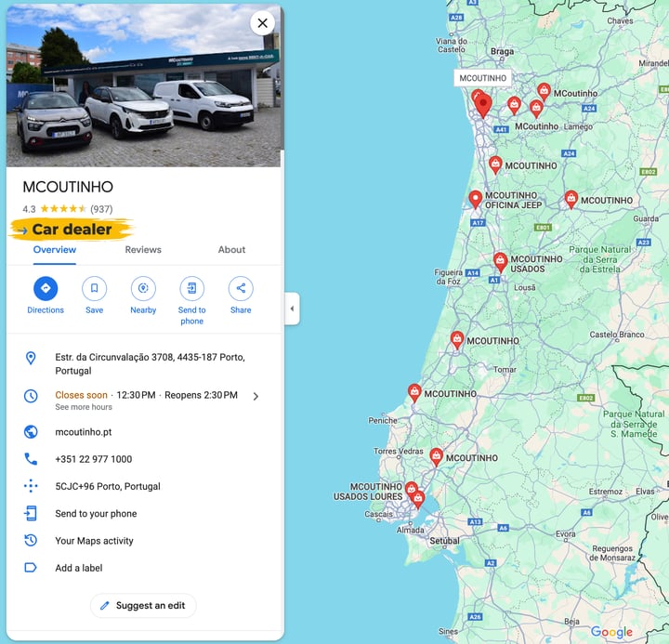
Task: Click the MCOUTINHO USADOS map pin
Action: (x=501, y=262)
